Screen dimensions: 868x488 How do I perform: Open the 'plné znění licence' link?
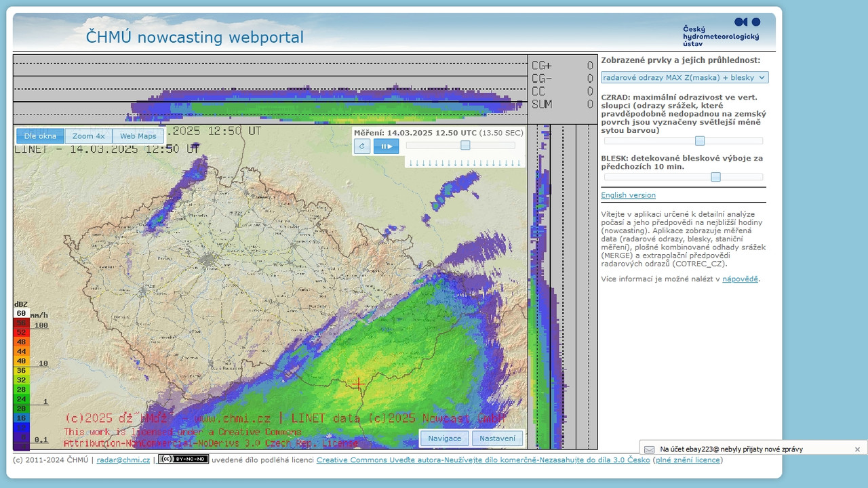(x=688, y=460)
